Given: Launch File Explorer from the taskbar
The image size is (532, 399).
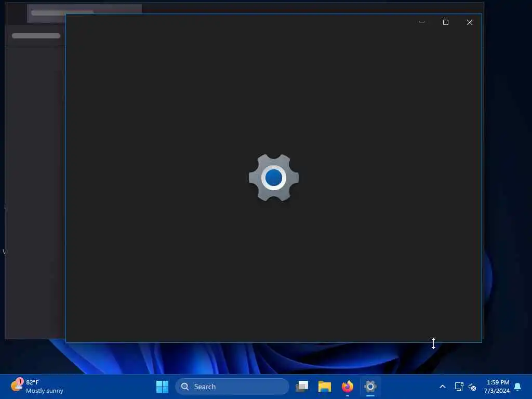Looking at the screenshot, I should tap(325, 387).
